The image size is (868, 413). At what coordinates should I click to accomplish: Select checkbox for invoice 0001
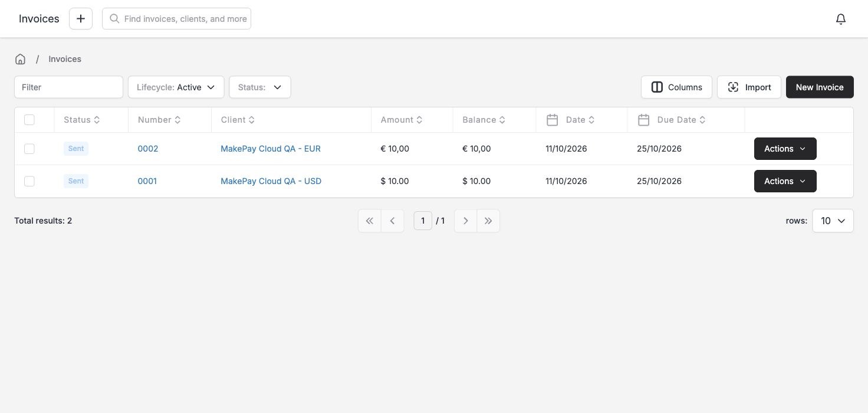29,181
